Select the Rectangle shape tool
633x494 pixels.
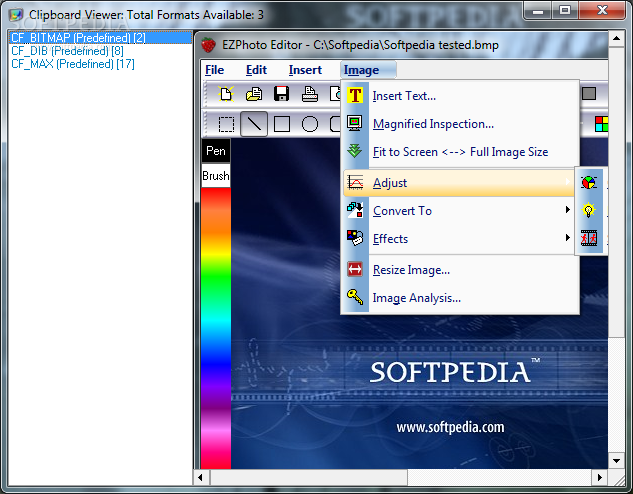click(282, 124)
